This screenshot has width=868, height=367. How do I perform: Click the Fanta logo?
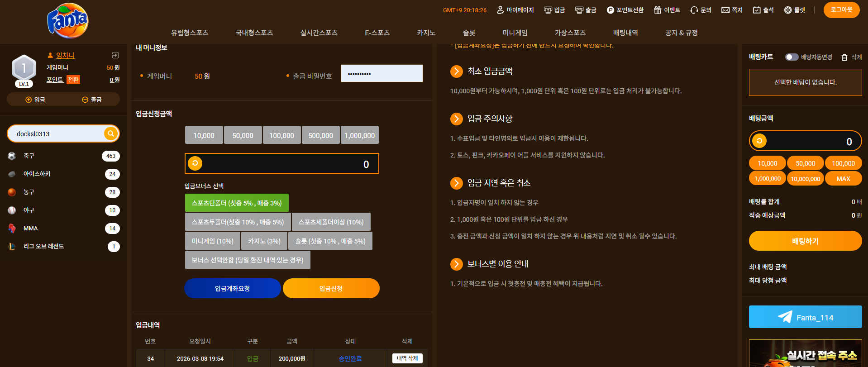click(x=68, y=21)
